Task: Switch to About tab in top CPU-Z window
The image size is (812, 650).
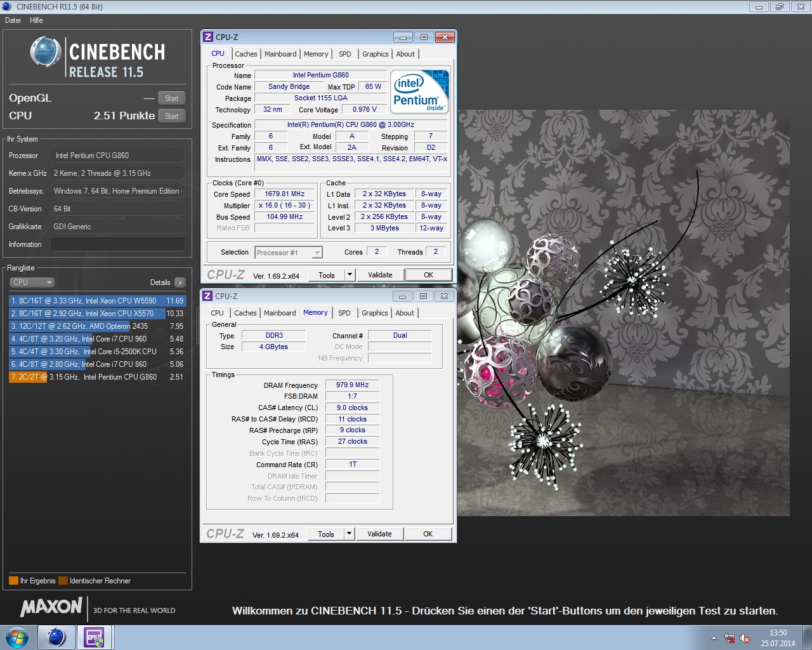Action: tap(405, 54)
